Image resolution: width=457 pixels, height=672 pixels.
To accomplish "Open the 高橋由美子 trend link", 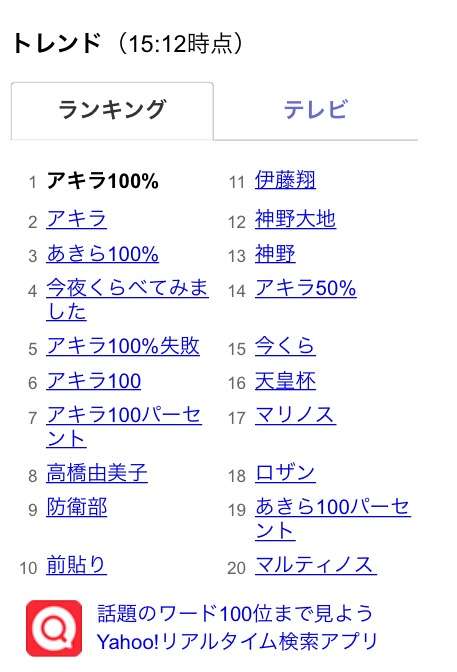I will coord(97,474).
